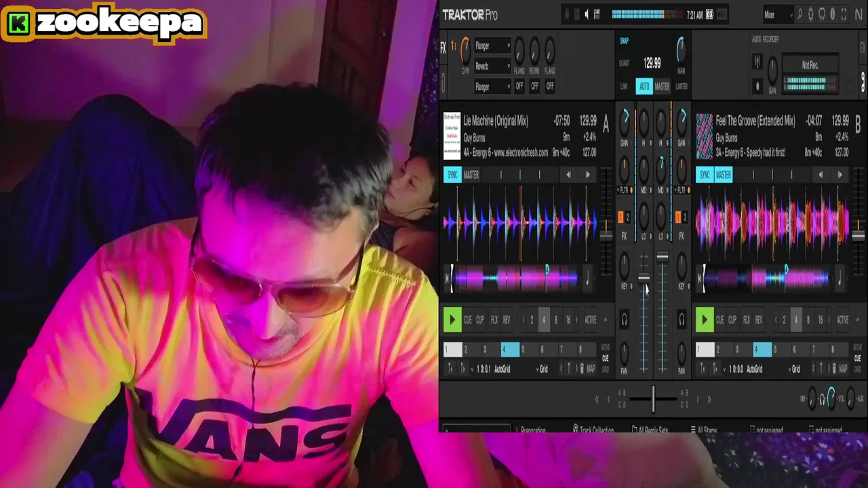This screenshot has width=868, height=488.
Task: Toggle SYNC on Deck A
Action: click(452, 175)
